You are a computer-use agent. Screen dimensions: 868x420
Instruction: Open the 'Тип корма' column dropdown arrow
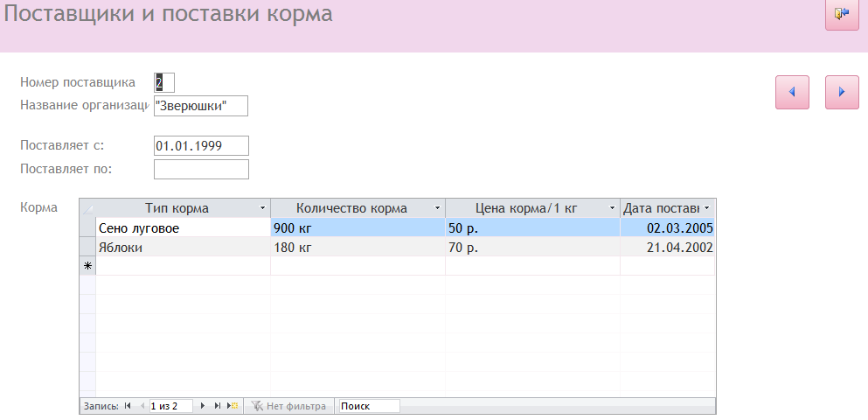pos(262,208)
